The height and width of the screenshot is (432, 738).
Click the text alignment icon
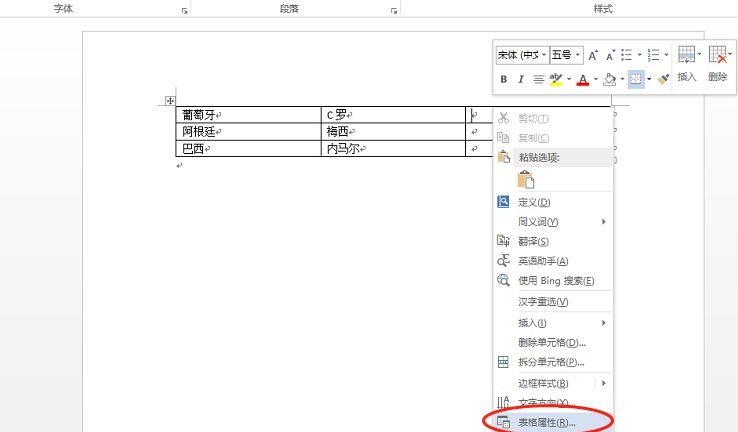pyautogui.click(x=538, y=79)
